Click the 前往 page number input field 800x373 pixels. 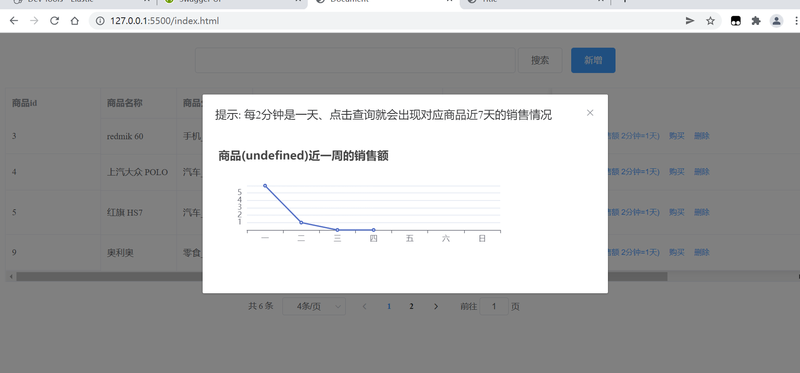tap(494, 306)
